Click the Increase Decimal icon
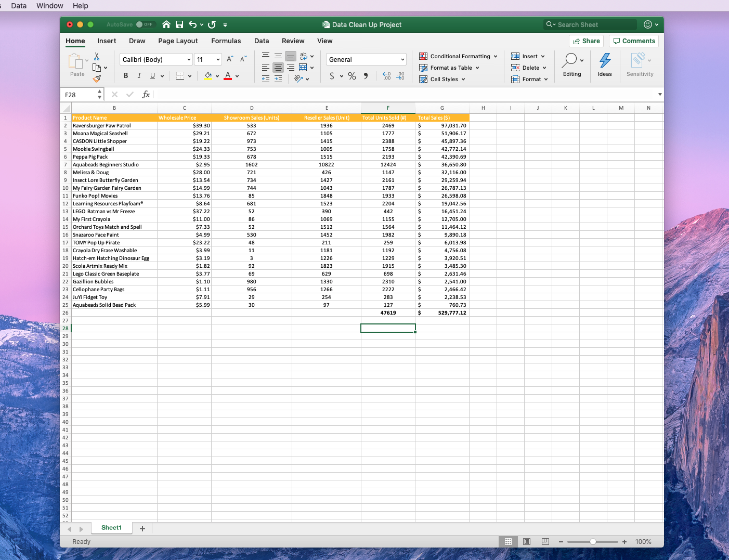The width and height of the screenshot is (729, 560). 387,76
